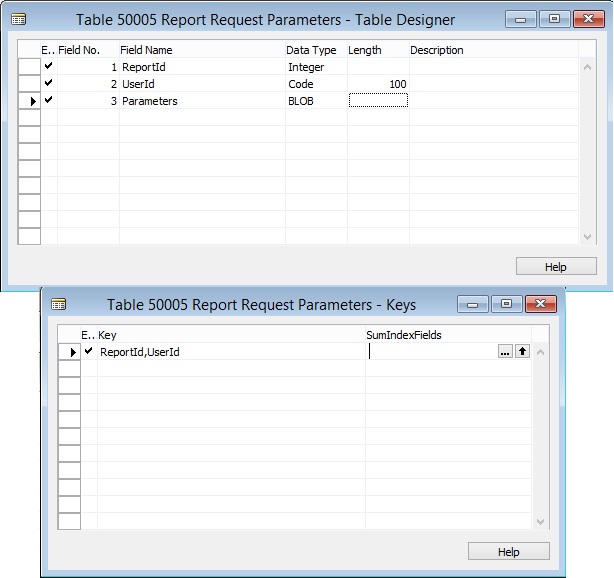Click the SumIndexFields up-arrow button
This screenshot has width=614, height=578.
pyautogui.click(x=522, y=352)
